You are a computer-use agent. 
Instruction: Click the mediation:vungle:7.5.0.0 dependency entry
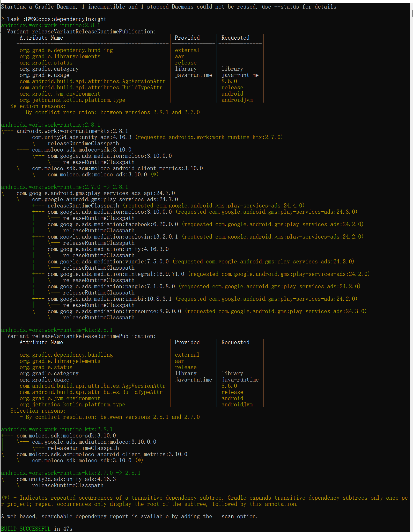pos(108,262)
